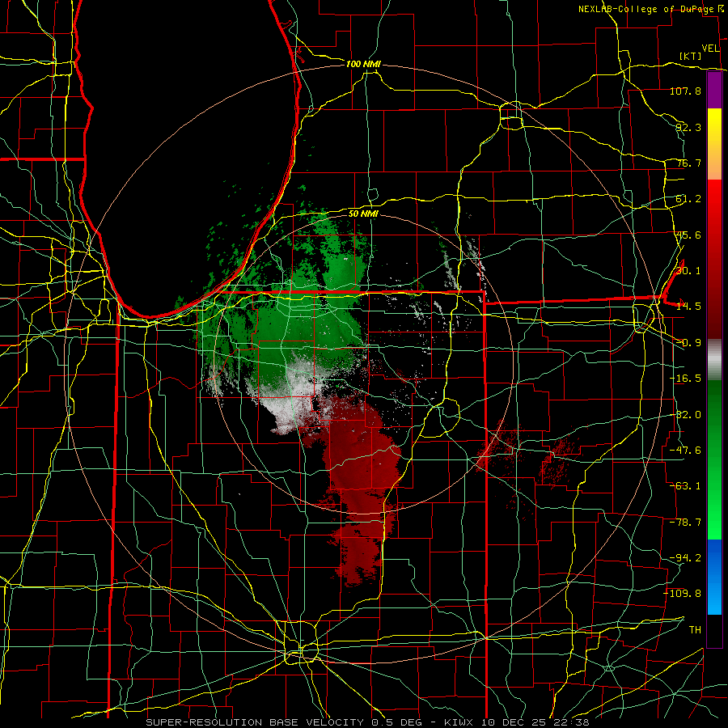The width and height of the screenshot is (728, 728).
Task: Click the -78.7 value on velocity scale
Action: tap(685, 523)
